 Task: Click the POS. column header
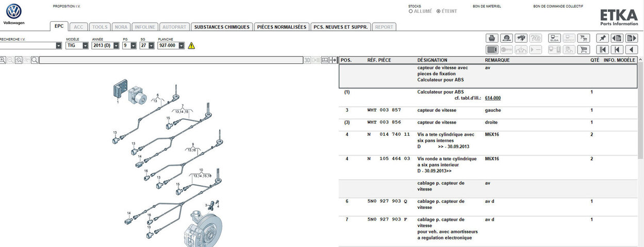pos(346,60)
